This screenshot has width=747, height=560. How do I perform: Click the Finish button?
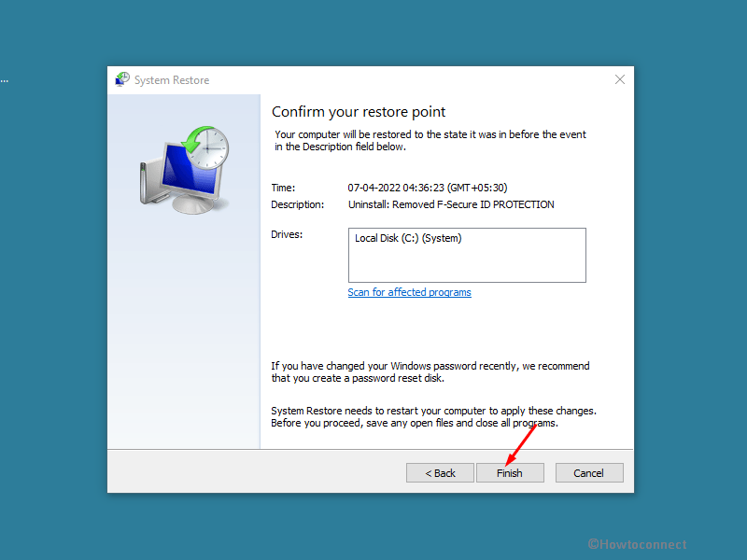click(510, 473)
